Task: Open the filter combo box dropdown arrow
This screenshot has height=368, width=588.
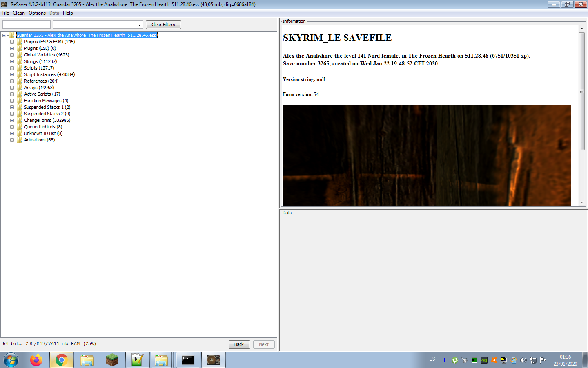Action: (x=139, y=25)
